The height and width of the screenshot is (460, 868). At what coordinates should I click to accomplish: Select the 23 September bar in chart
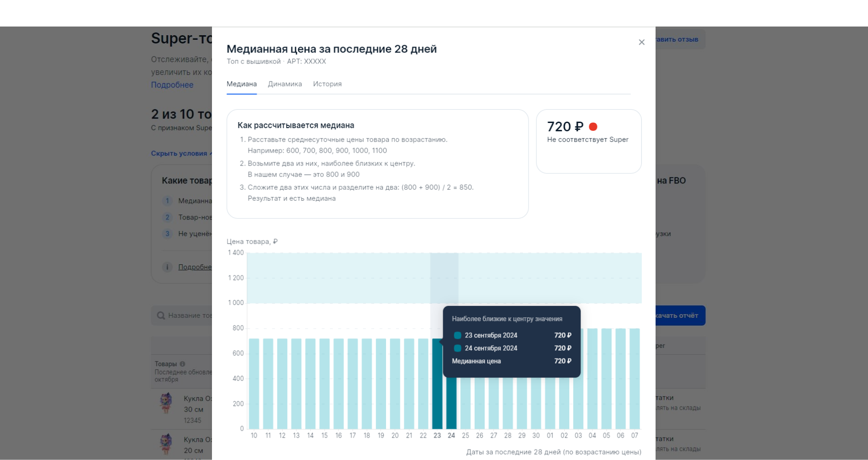click(437, 384)
